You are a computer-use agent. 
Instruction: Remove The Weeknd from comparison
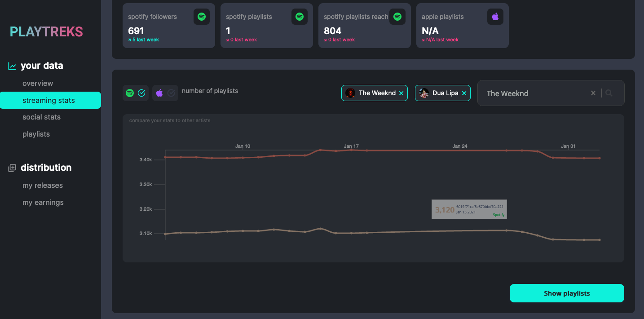tap(401, 93)
